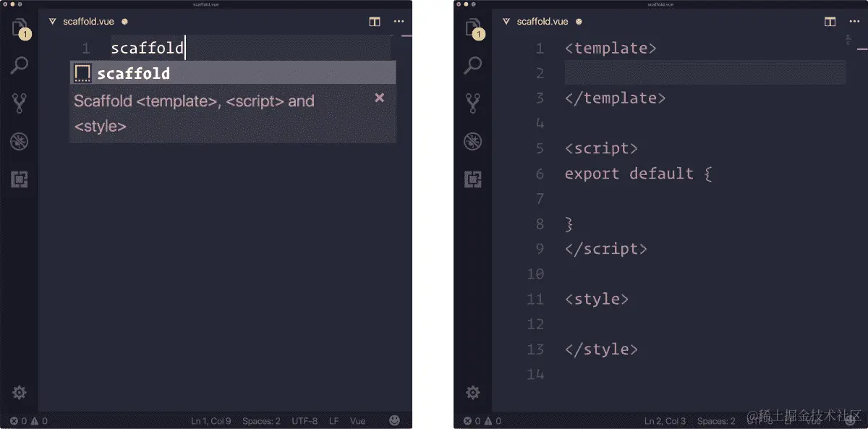Select Vue language mode in left status bar
This screenshot has width=868, height=429.
click(x=357, y=421)
